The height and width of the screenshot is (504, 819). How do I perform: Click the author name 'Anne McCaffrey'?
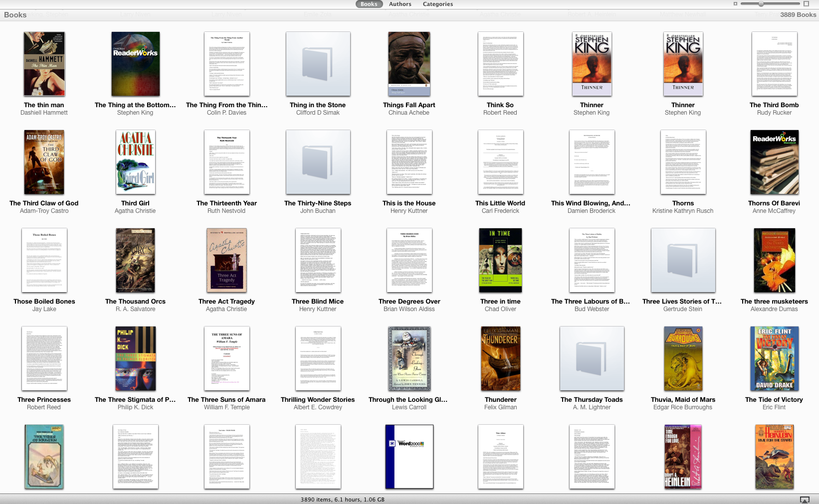pyautogui.click(x=774, y=211)
